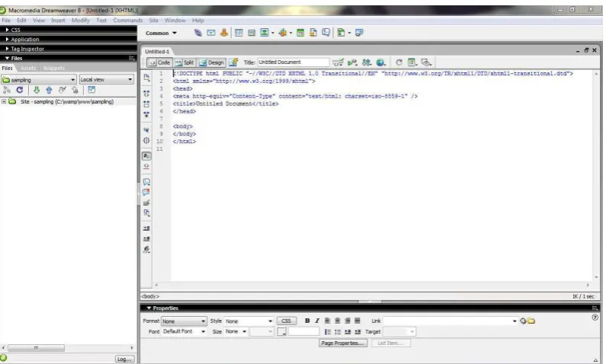Click the Check in files lock icon
606x364 pixels.
[x=75, y=90]
